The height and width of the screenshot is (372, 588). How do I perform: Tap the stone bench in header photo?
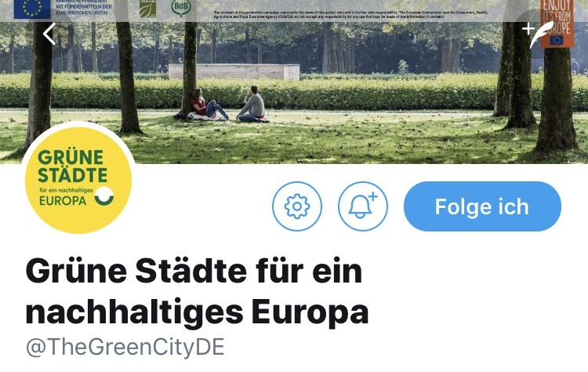pyautogui.click(x=234, y=71)
